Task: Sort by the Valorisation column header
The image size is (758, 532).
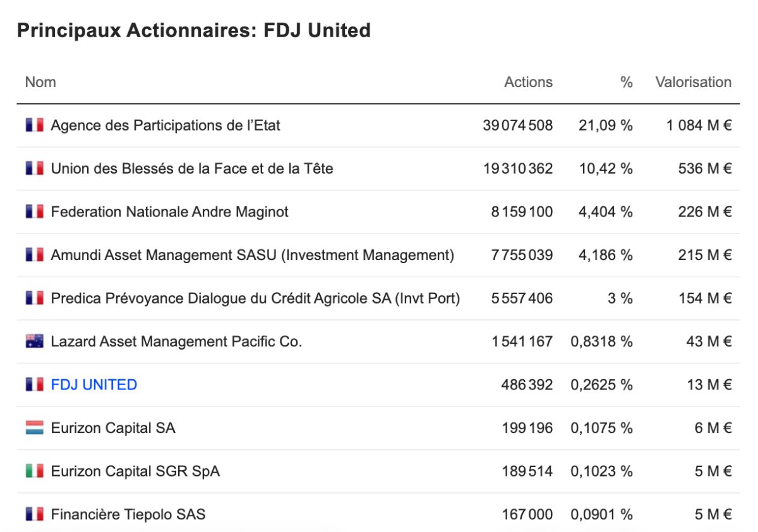Action: click(693, 82)
